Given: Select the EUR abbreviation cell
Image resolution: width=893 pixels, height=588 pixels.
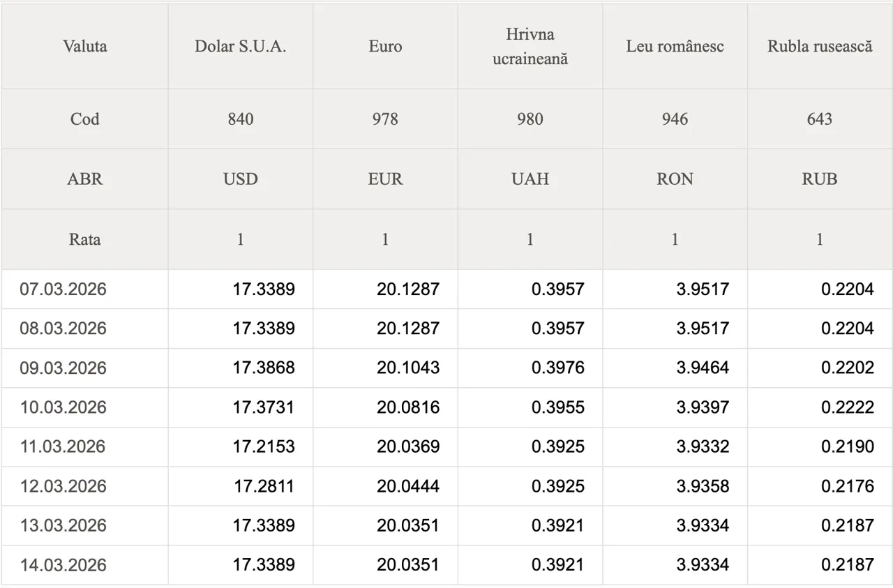Looking at the screenshot, I should [x=385, y=179].
